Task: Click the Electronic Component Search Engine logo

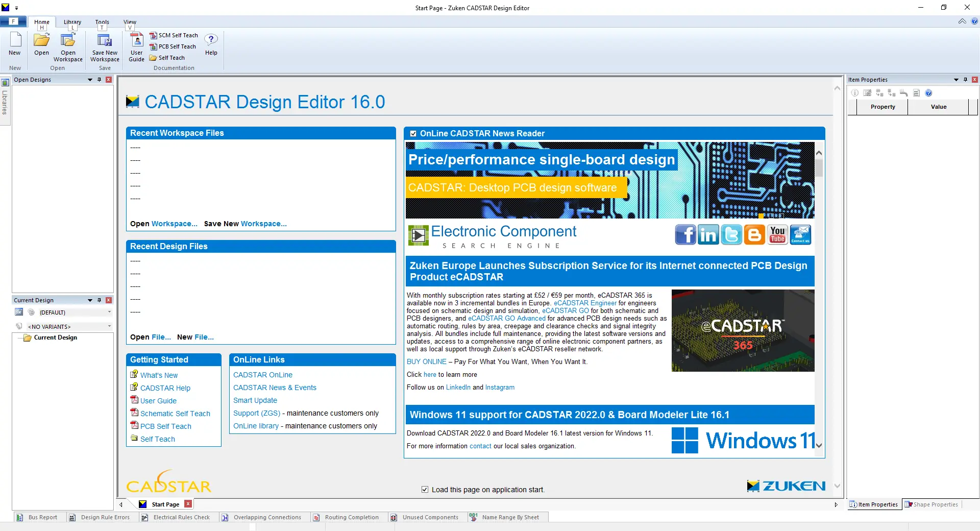Action: tap(492, 236)
